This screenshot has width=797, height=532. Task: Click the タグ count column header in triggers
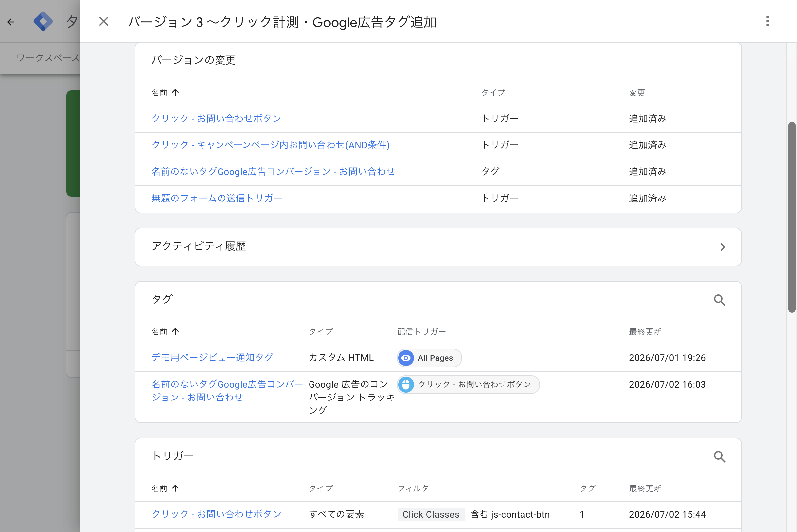click(x=588, y=488)
